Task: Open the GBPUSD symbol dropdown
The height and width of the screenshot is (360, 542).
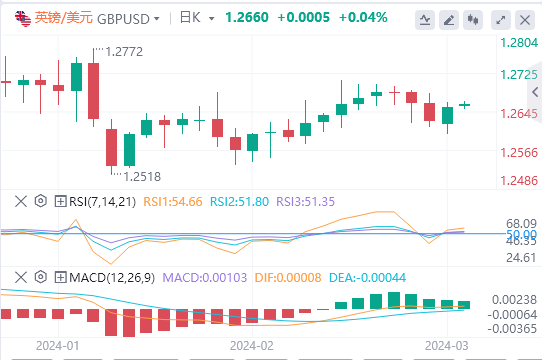Action: click(128, 19)
